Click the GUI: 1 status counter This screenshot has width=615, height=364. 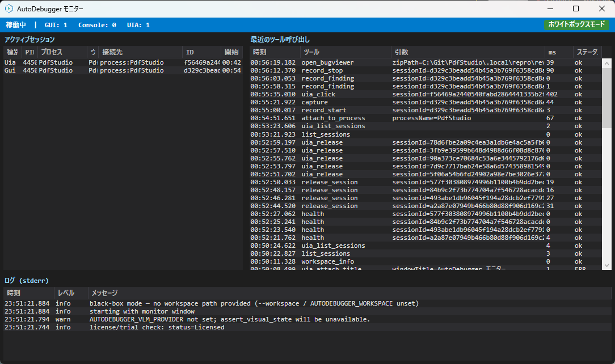pyautogui.click(x=56, y=25)
